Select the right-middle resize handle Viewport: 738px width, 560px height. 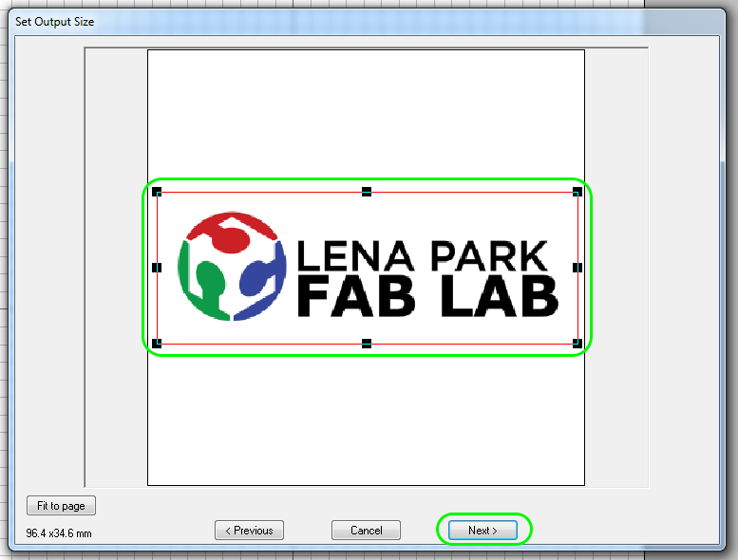(577, 268)
